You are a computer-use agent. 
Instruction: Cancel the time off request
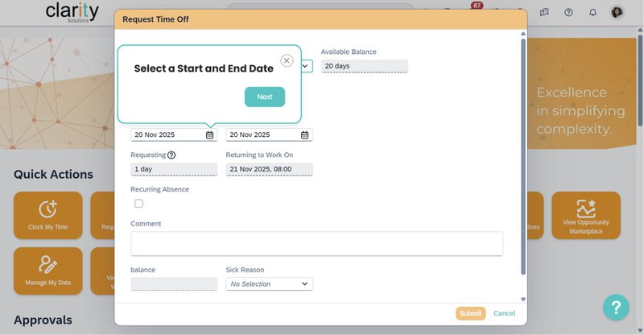504,313
